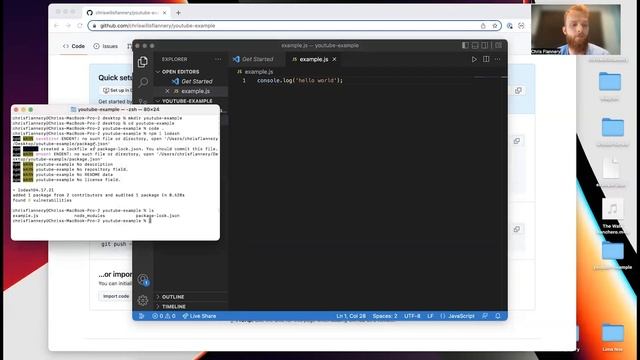640x360 pixels.
Task: Click the github.com address bar in Chrome
Action: pyautogui.click(x=294, y=26)
